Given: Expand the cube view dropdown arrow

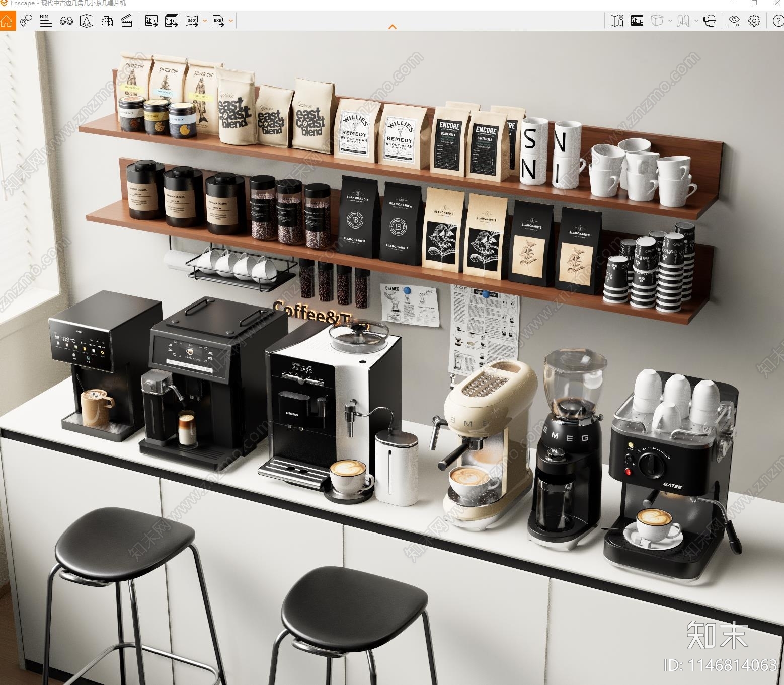Looking at the screenshot, I should pyautogui.click(x=670, y=21).
